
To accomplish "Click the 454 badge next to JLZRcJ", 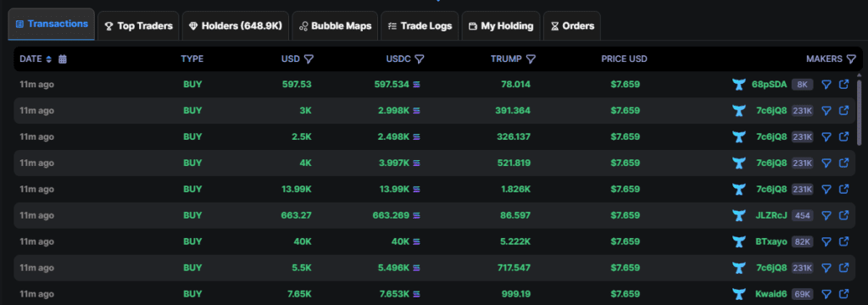I will [802, 215].
